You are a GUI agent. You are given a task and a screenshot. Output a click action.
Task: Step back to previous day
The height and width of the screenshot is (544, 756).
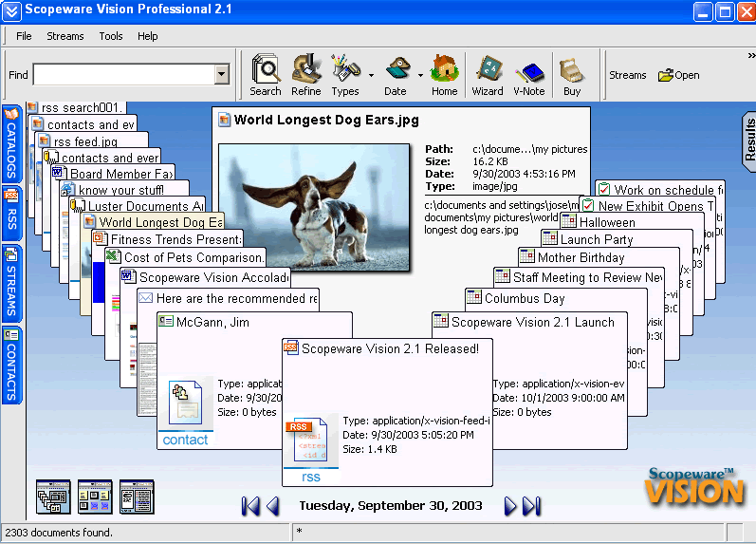pos(273,506)
